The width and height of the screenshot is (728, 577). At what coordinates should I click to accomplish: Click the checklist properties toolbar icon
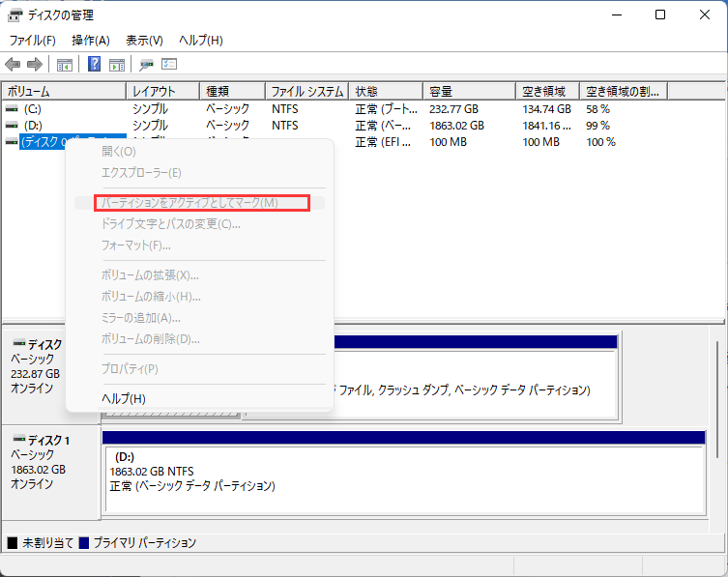pyautogui.click(x=169, y=65)
